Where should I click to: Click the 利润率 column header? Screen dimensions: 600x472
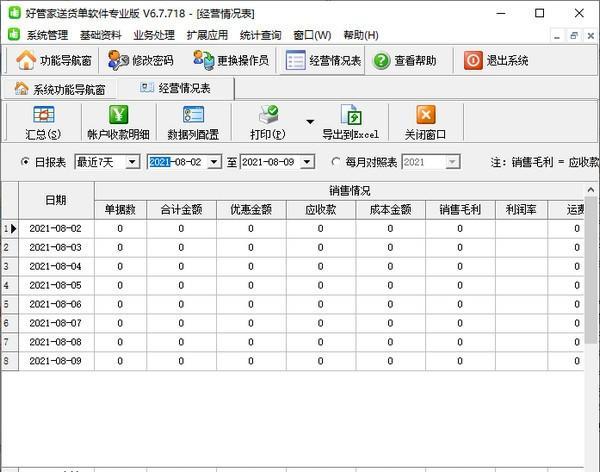click(x=521, y=209)
